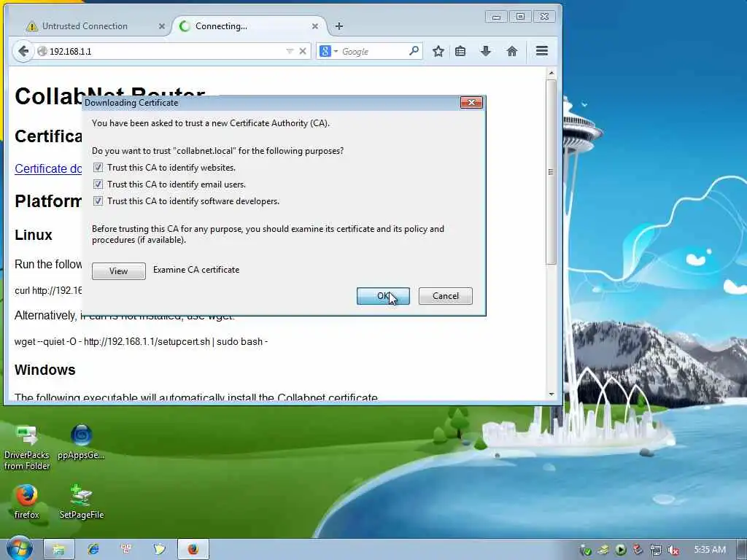
Task: Open the Certificate download link
Action: (48, 168)
